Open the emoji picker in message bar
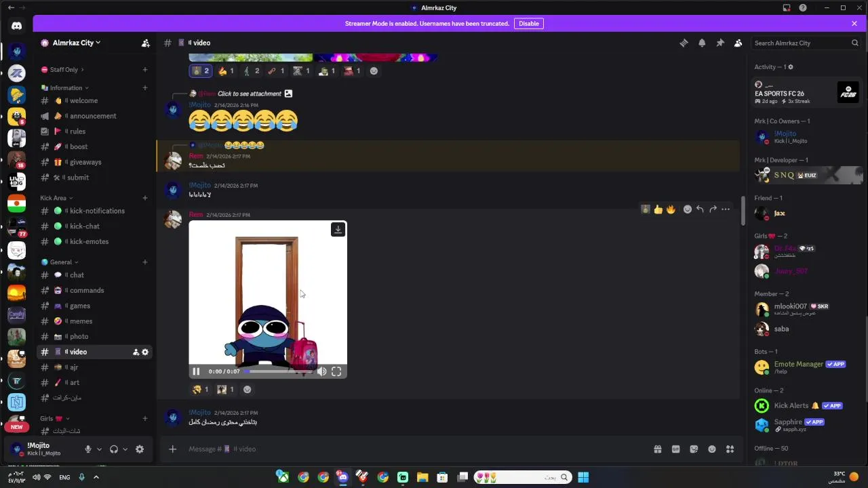 (712, 449)
